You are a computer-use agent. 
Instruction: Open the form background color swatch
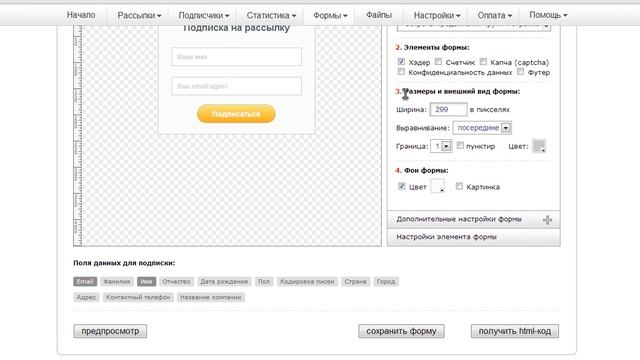(x=438, y=186)
